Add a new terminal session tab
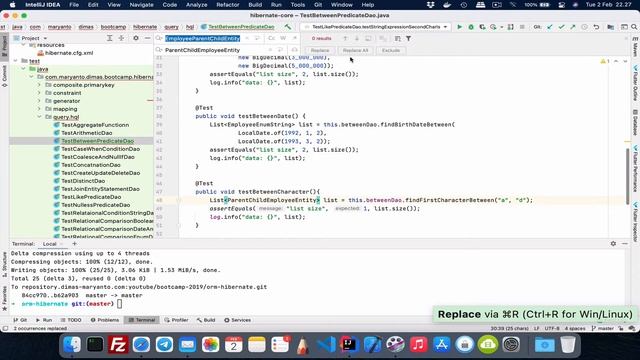 pyautogui.click(x=74, y=244)
